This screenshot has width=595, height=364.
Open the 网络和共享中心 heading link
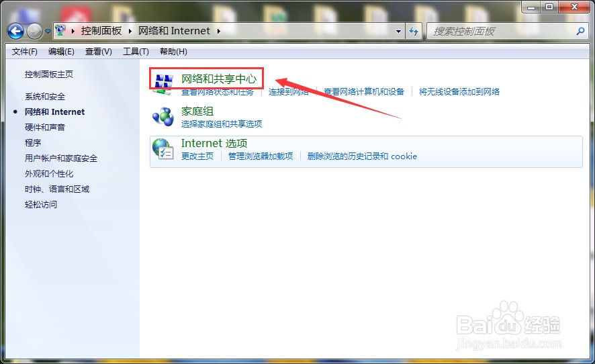click(219, 79)
